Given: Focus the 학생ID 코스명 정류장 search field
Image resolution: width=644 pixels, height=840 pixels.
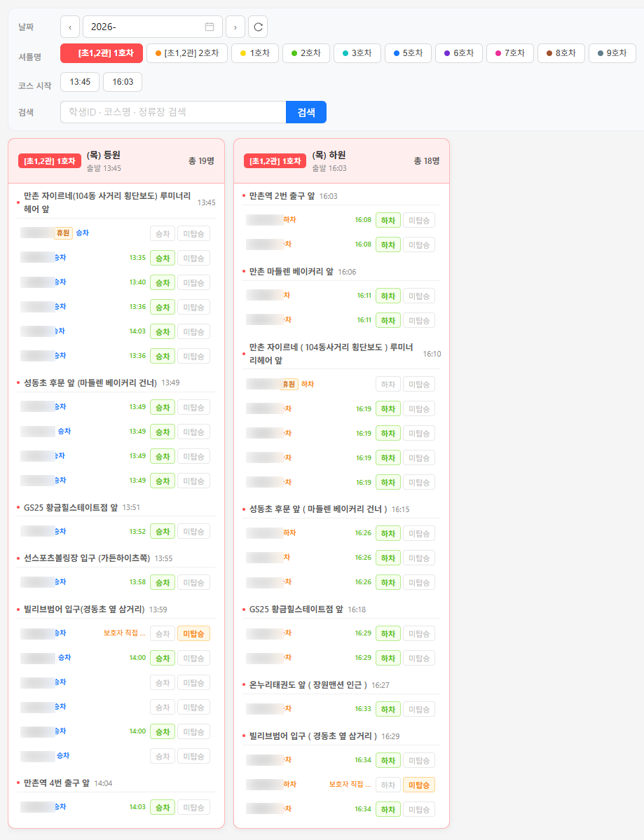Looking at the screenshot, I should coord(173,112).
